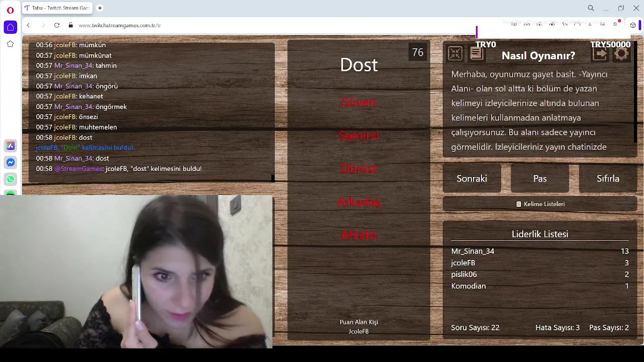Click forbidden word Arkadaş
Screen dimensions: 644x362
click(359, 202)
